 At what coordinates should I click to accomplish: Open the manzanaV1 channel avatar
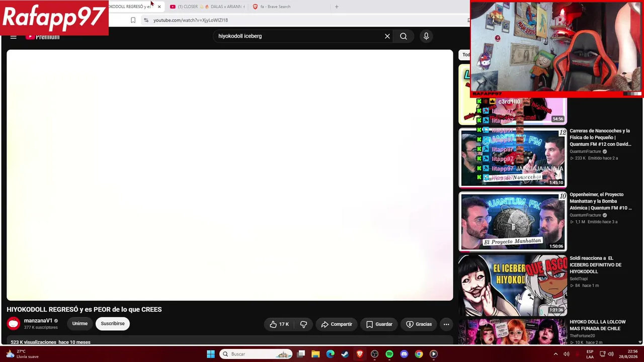14,324
